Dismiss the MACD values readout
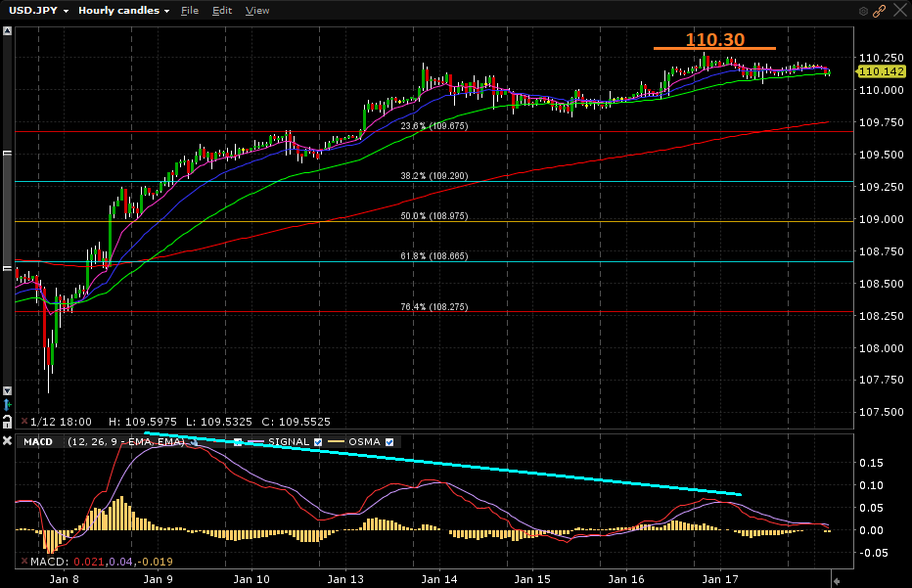912x588 pixels. (x=24, y=562)
